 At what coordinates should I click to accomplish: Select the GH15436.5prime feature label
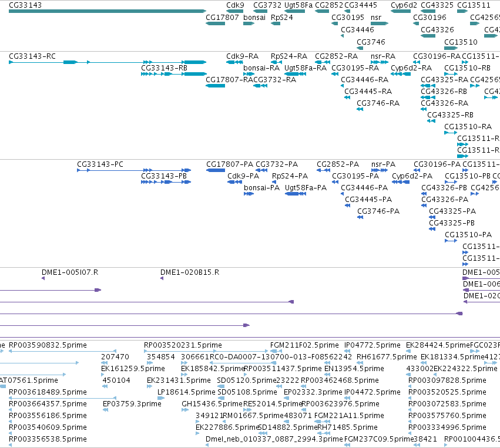pos(212,404)
